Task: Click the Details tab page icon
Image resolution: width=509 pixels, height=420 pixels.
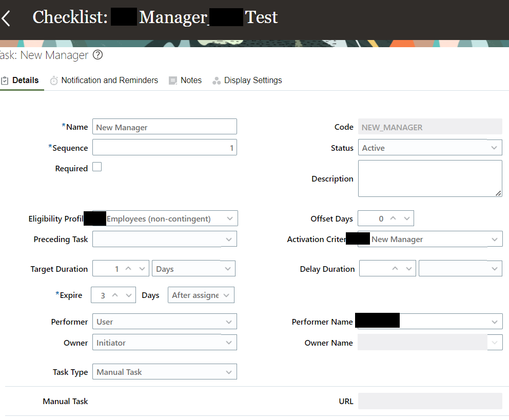Action: pyautogui.click(x=4, y=80)
